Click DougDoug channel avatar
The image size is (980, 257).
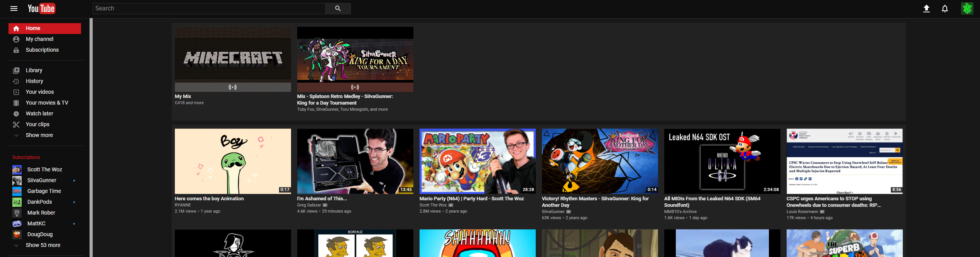pos(17,234)
